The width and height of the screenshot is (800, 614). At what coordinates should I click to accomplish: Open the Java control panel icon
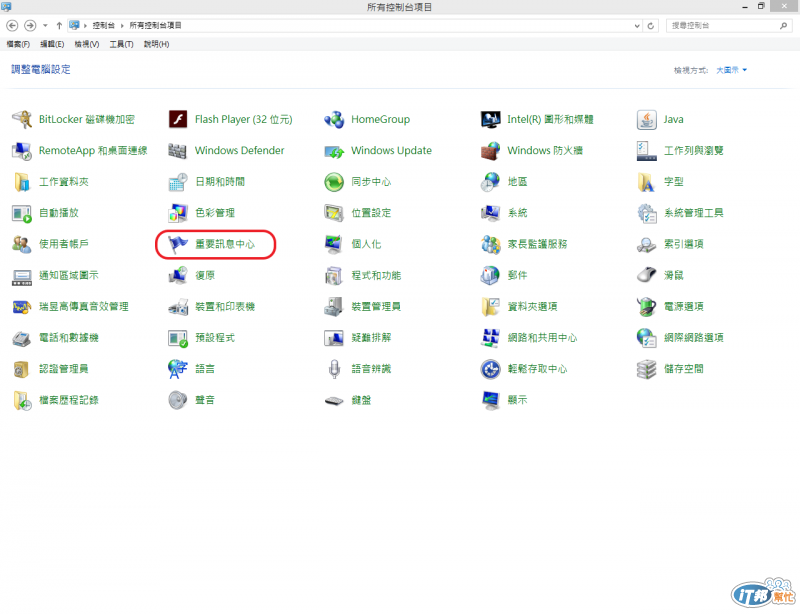(x=646, y=119)
